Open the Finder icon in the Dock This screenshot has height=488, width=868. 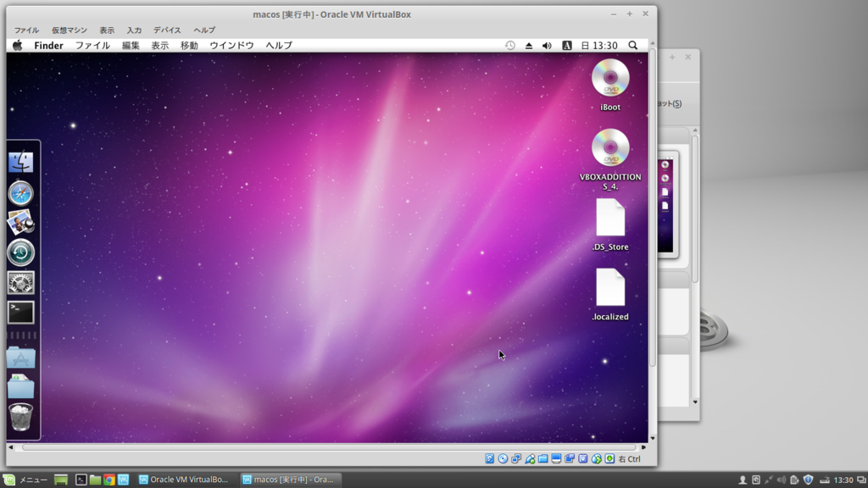tap(20, 162)
